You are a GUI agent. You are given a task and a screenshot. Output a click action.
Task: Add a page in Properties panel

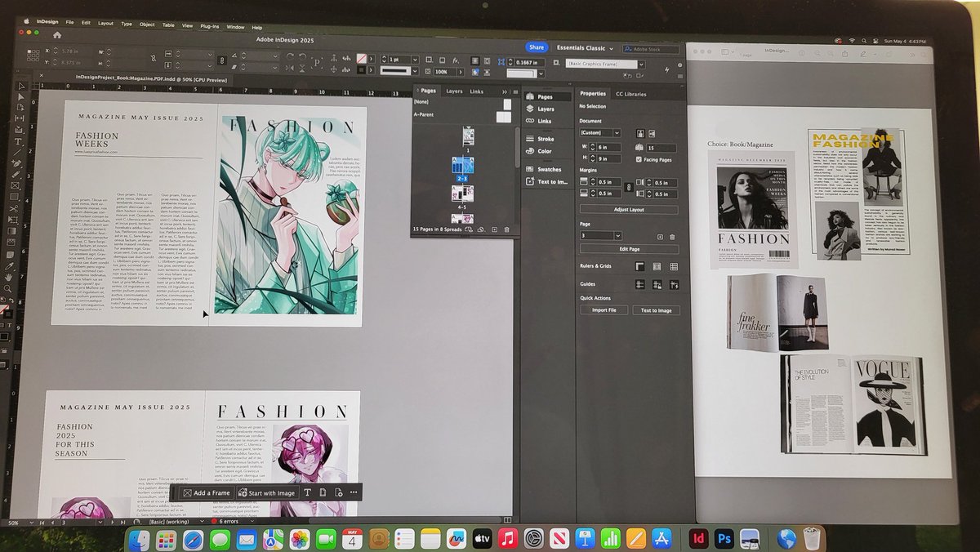click(660, 237)
